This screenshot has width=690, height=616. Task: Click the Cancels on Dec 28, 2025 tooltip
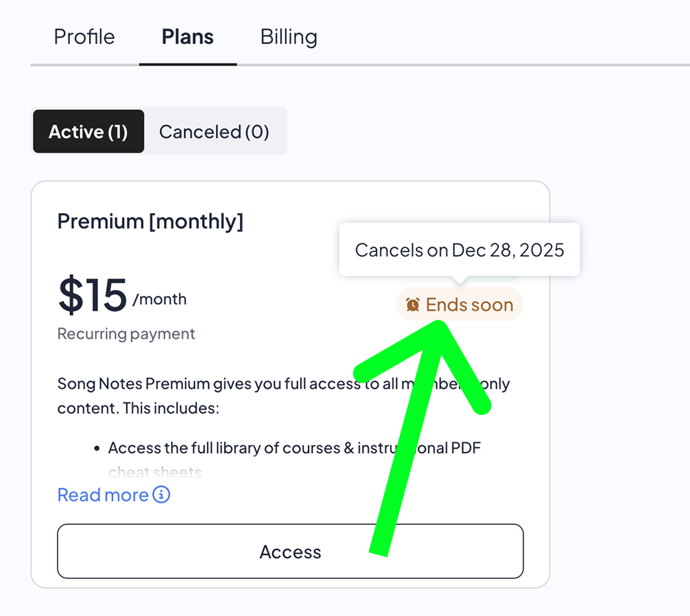[459, 250]
